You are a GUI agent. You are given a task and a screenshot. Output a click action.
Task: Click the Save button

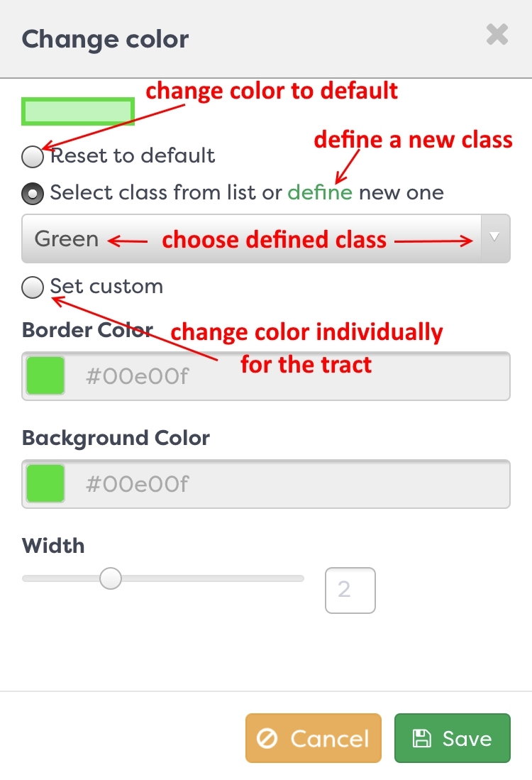(x=453, y=738)
